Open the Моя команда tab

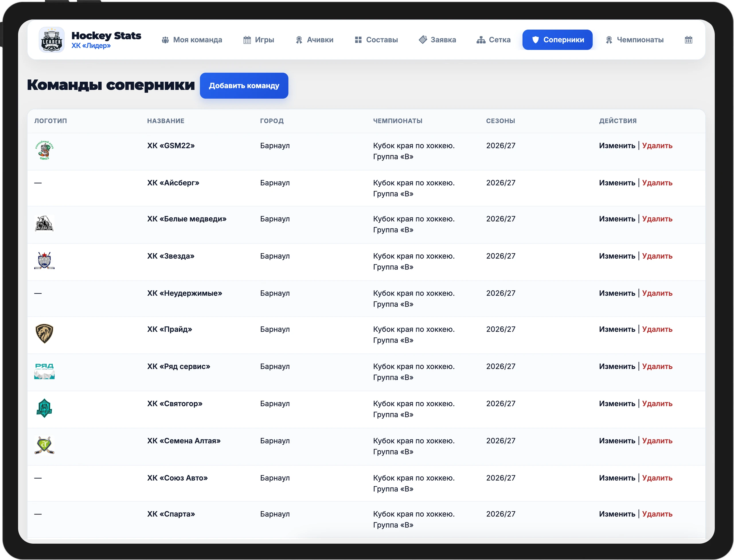pyautogui.click(x=192, y=40)
